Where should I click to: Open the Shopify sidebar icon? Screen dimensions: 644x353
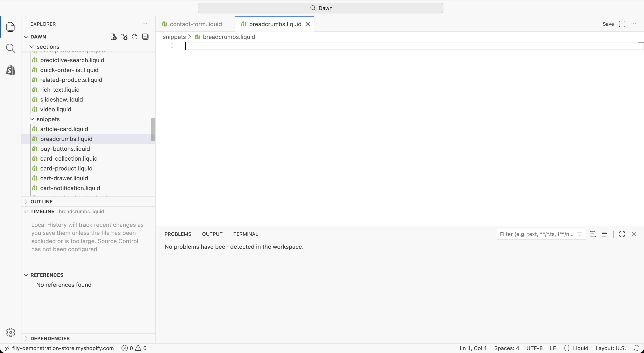click(x=11, y=70)
